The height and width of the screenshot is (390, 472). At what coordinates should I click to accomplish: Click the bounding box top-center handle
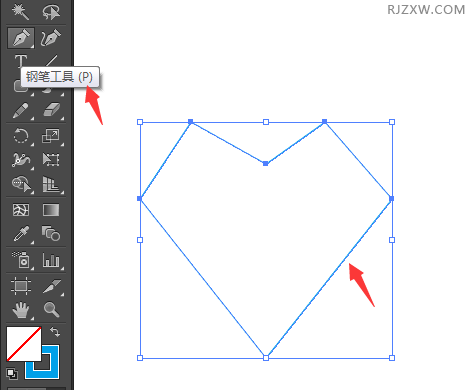[x=266, y=122]
